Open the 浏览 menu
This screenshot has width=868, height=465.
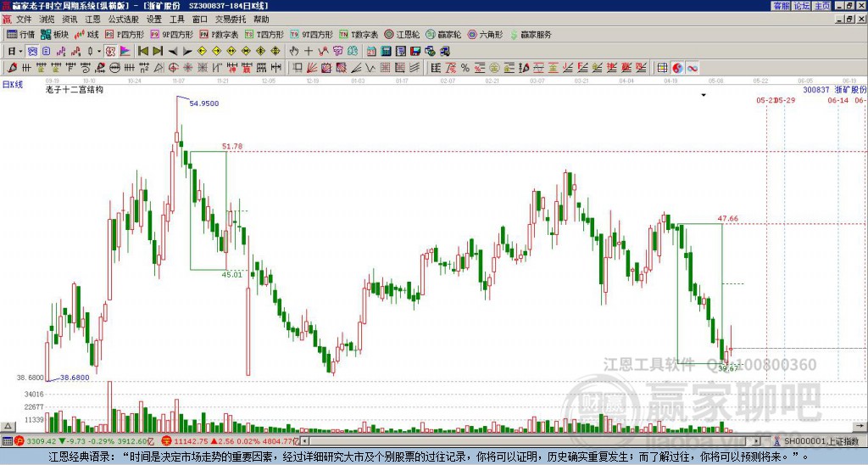pyautogui.click(x=47, y=20)
